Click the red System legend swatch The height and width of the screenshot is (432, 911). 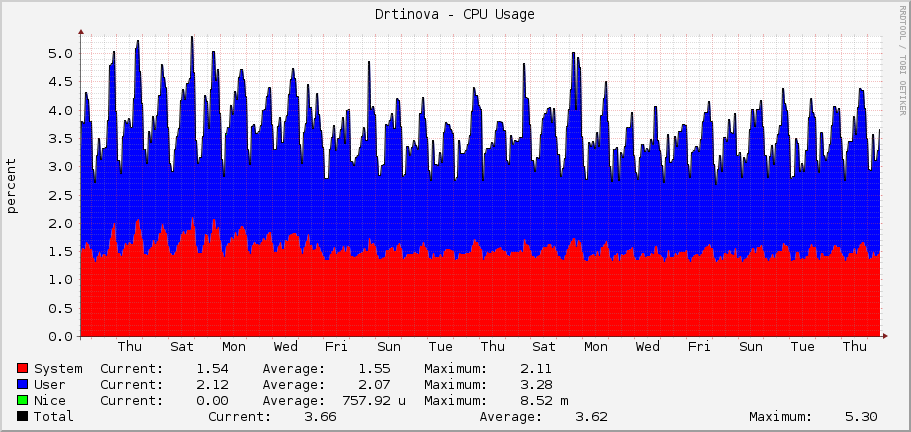[x=23, y=369]
